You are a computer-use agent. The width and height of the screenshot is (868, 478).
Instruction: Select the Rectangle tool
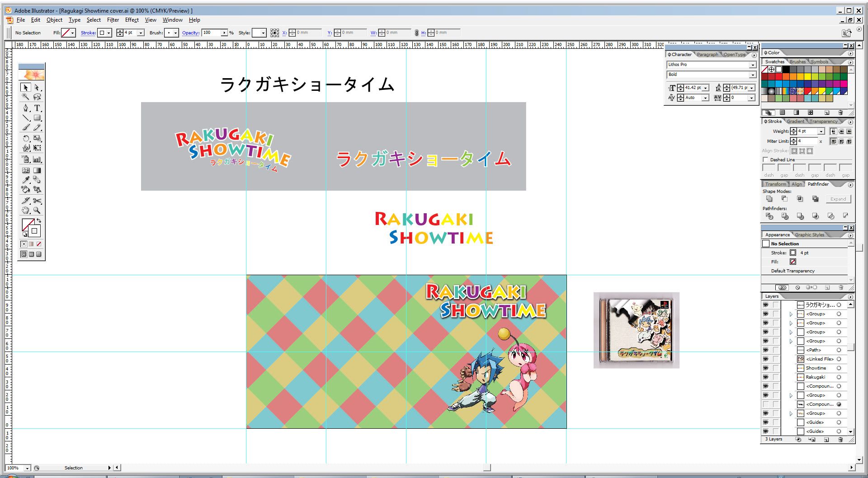click(37, 118)
